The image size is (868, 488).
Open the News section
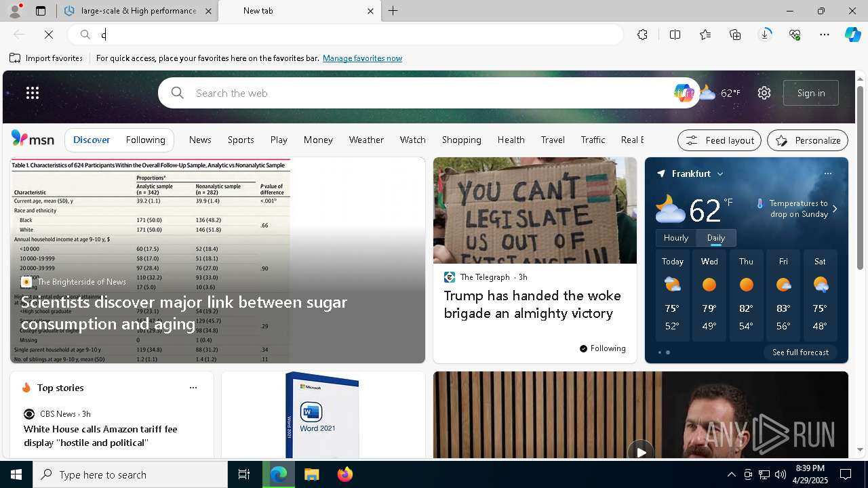tap(200, 140)
